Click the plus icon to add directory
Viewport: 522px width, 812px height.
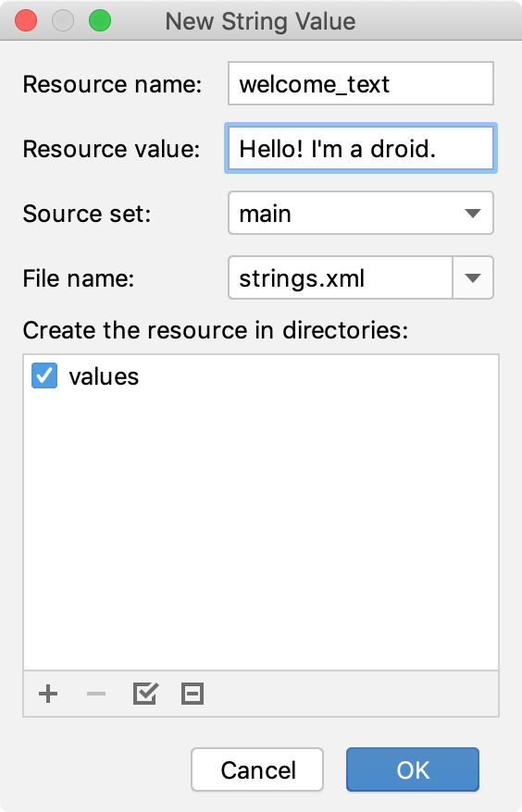[48, 694]
